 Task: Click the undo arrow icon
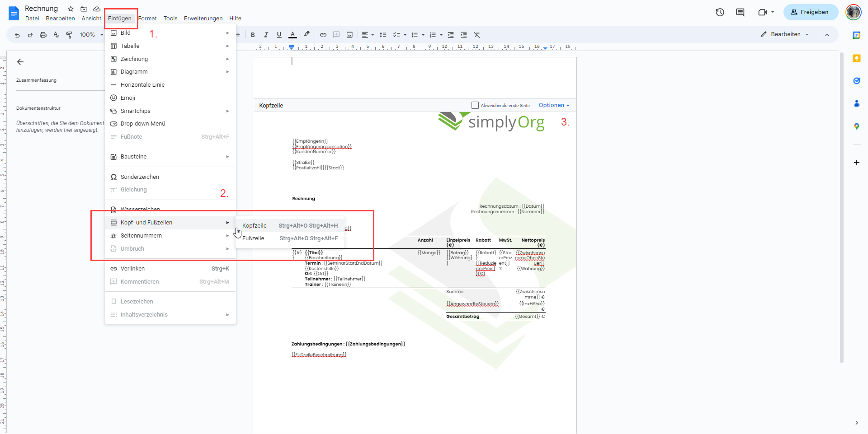(17, 35)
